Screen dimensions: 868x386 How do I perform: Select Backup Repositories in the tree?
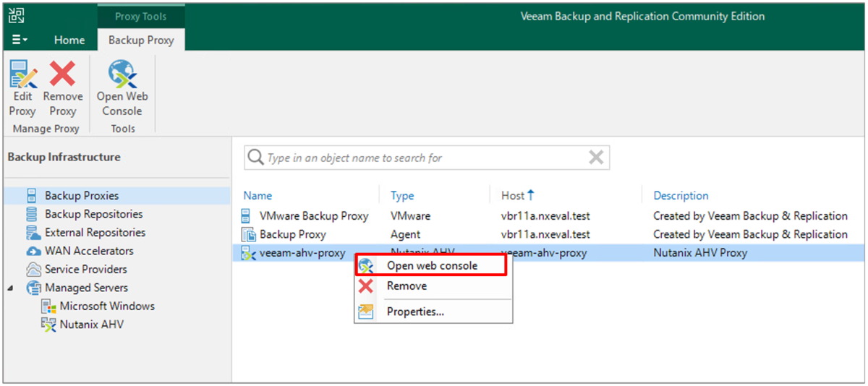coord(94,214)
